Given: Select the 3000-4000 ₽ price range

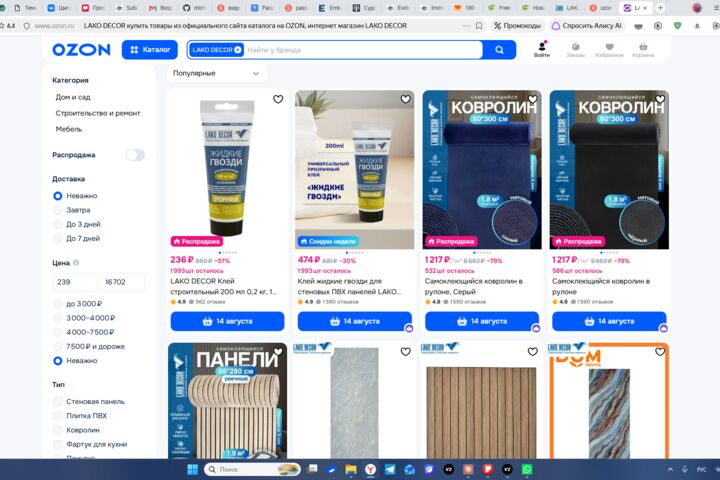Looking at the screenshot, I should click(x=57, y=318).
